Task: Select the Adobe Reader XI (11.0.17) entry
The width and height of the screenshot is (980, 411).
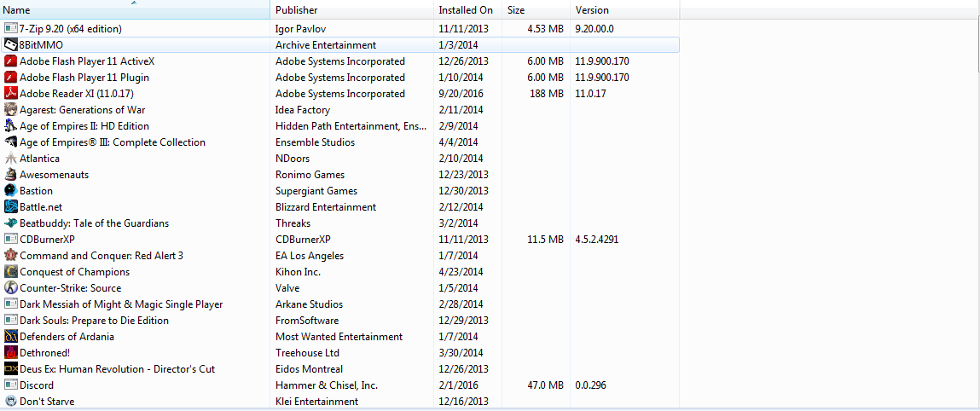Action: point(77,94)
